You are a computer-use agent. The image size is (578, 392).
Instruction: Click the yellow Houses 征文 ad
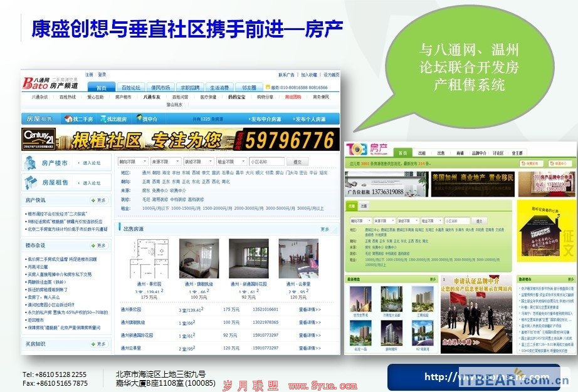(x=546, y=231)
